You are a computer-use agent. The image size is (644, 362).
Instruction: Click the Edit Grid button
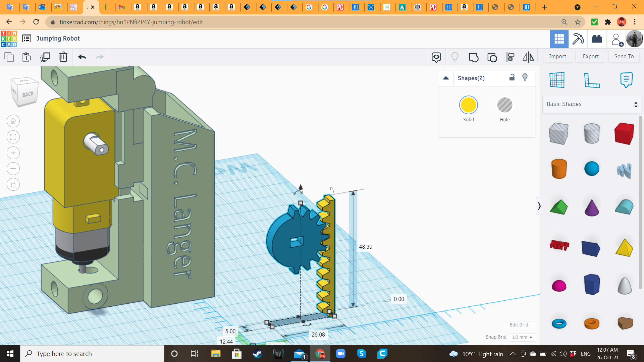519,325
